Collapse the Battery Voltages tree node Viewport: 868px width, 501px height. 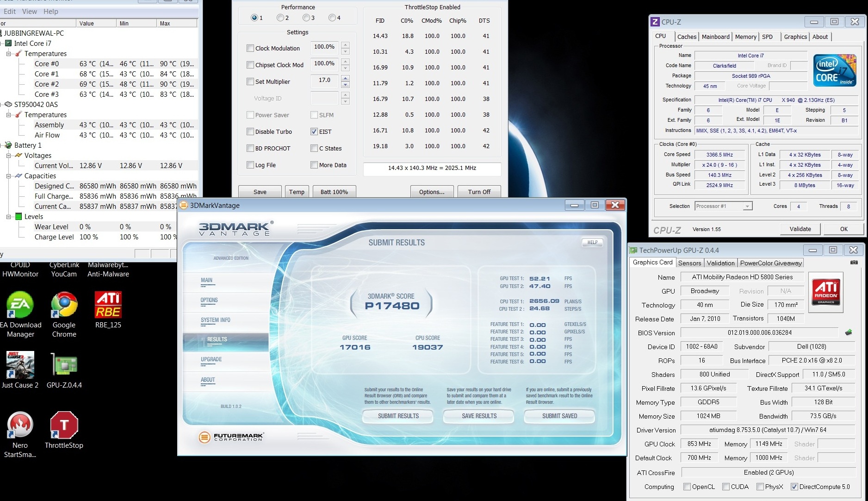(x=8, y=156)
